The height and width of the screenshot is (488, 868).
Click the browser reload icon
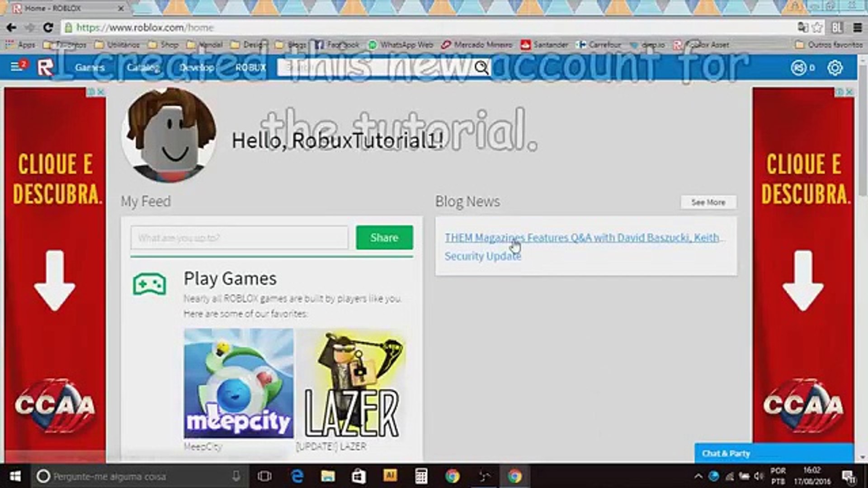pos(48,28)
